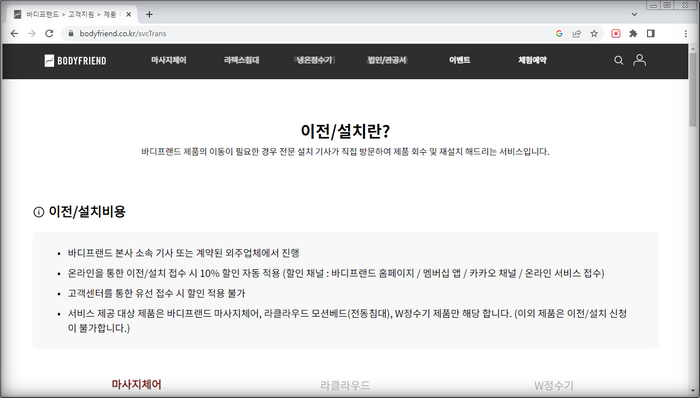Click the scrollbar down arrow
This screenshot has width=700, height=398.
click(x=693, y=391)
